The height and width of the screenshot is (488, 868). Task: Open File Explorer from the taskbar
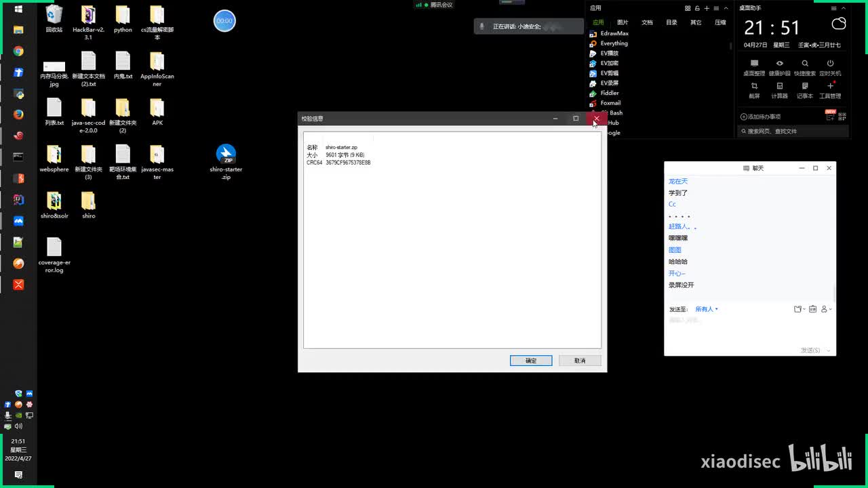click(x=18, y=30)
